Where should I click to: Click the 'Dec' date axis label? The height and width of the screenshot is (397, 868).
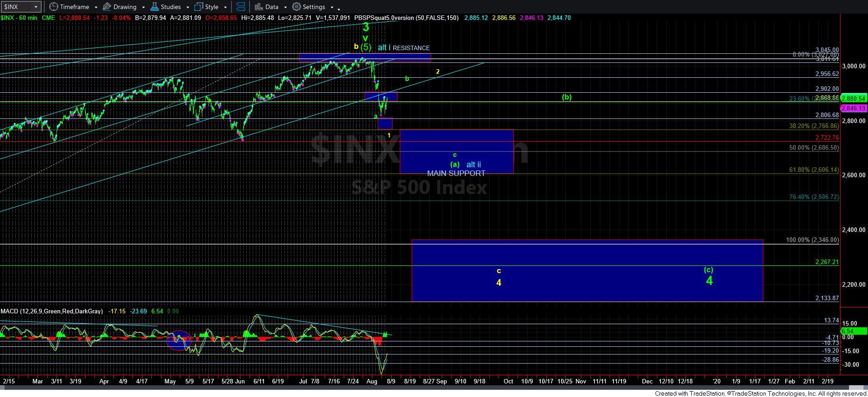(647, 381)
